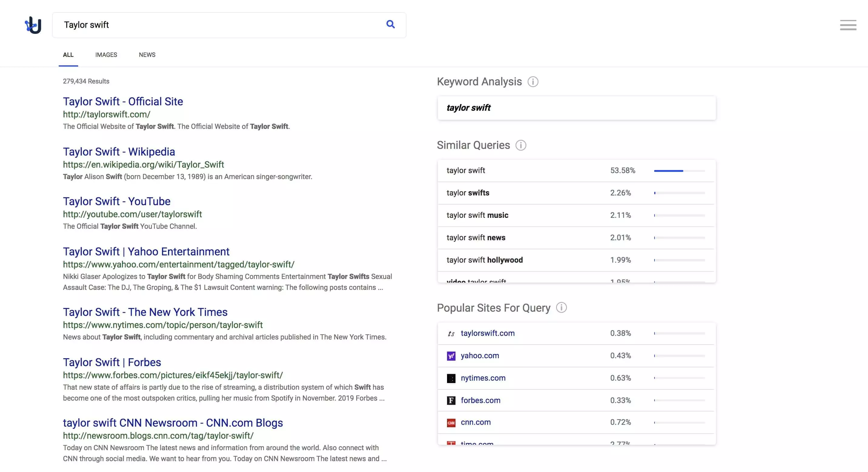
Task: Switch to the NEWS tab
Action: [147, 55]
